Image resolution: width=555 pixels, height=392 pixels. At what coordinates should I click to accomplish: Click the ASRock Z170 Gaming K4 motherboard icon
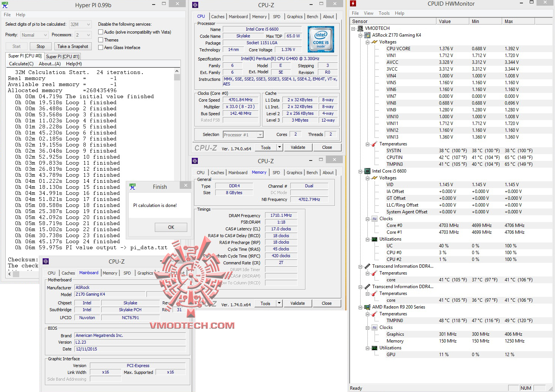(x=367, y=35)
